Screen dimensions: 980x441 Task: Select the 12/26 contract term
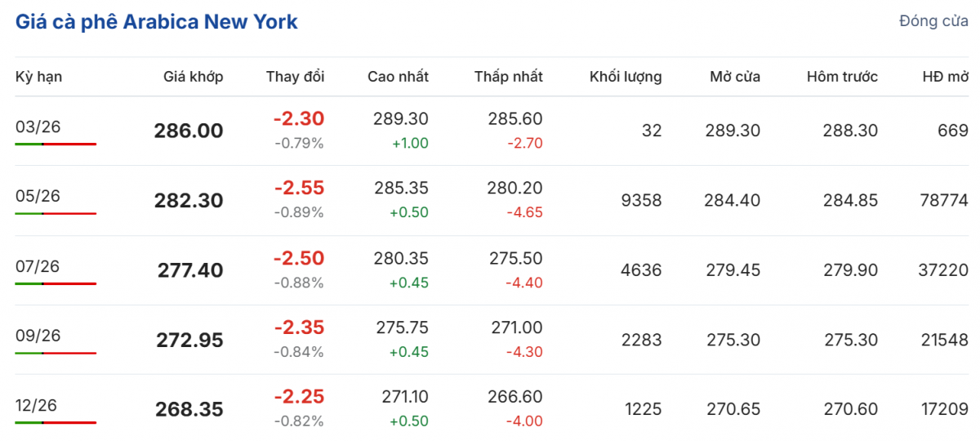38,405
